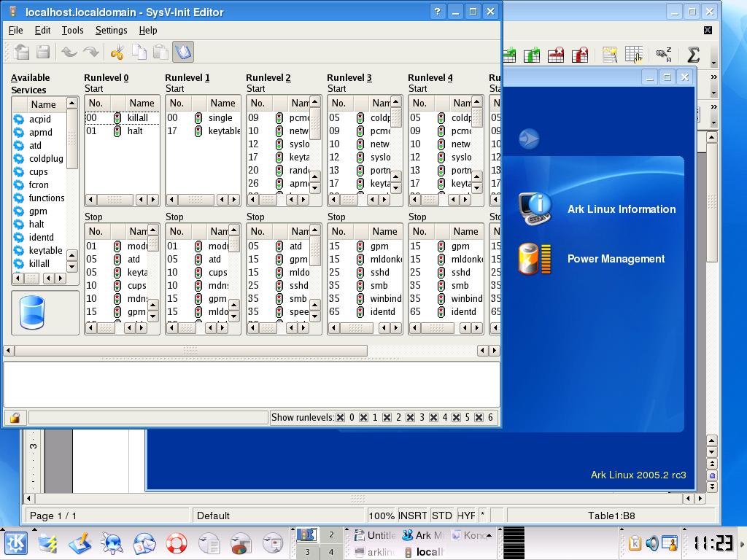The width and height of the screenshot is (747, 560).
Task: Click the 100% zoom status bar field
Action: (x=382, y=516)
